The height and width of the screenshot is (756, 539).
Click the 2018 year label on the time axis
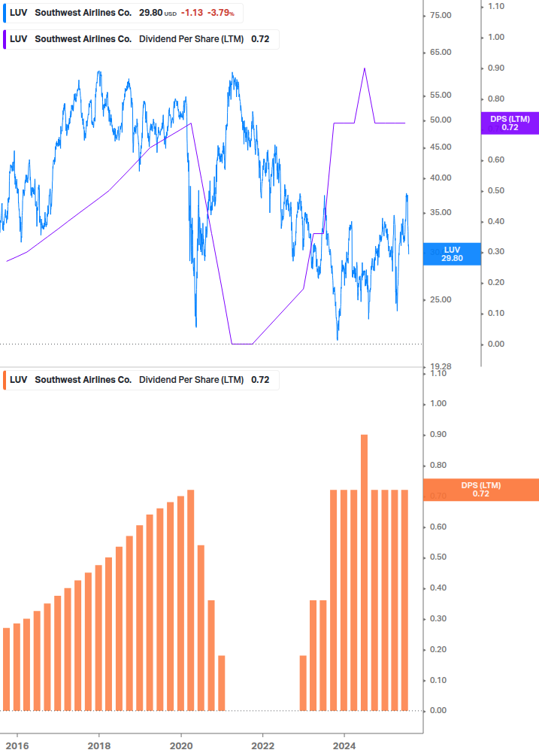98,746
